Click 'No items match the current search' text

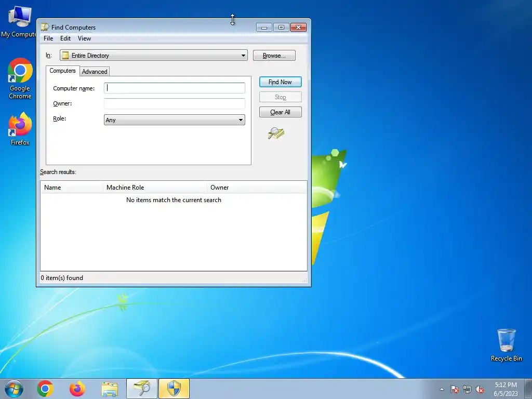174,200
